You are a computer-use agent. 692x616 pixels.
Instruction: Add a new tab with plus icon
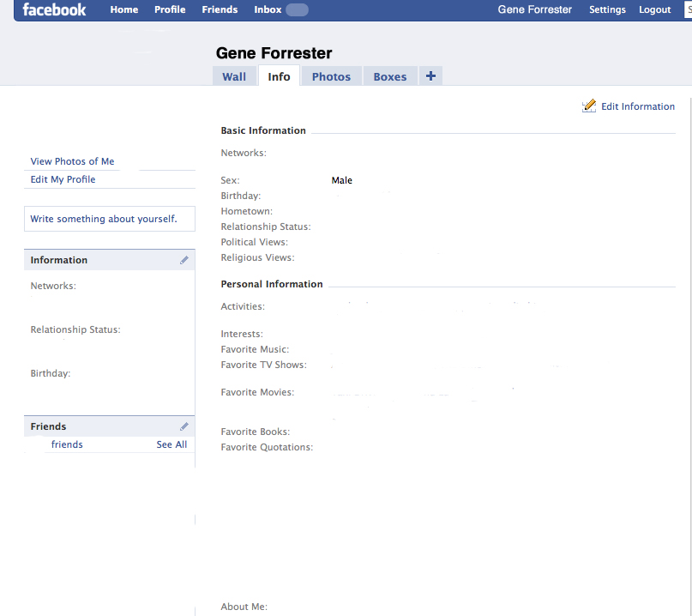pyautogui.click(x=430, y=76)
